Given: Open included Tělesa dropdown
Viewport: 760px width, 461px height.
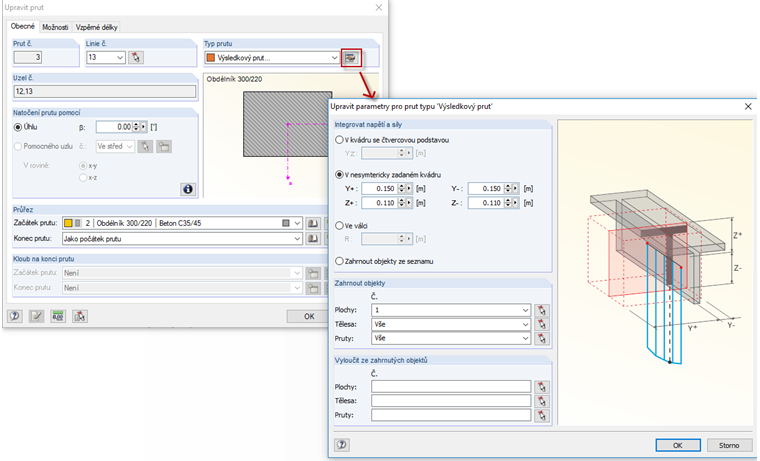Looking at the screenshot, I should tap(525, 324).
